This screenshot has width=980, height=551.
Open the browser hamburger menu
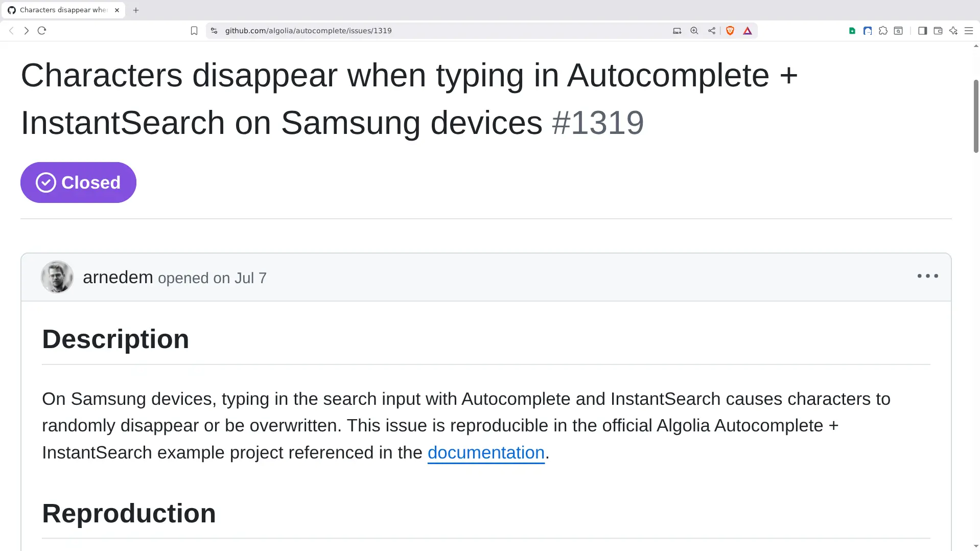970,31
